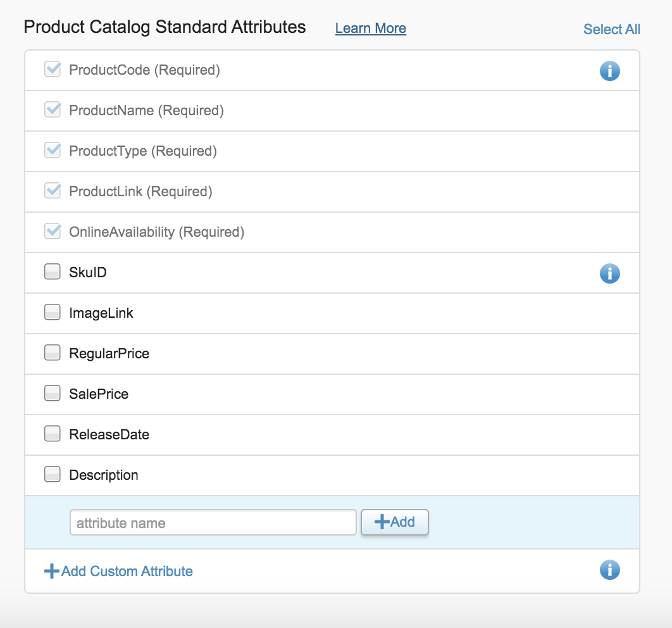This screenshot has width=672, height=628.
Task: Click the info icon beside ProductCode
Action: (609, 72)
